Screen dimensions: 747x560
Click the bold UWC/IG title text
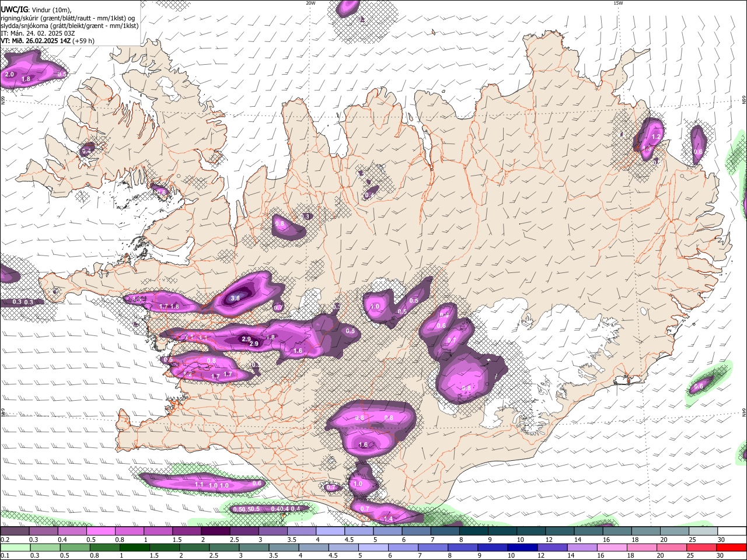point(15,9)
